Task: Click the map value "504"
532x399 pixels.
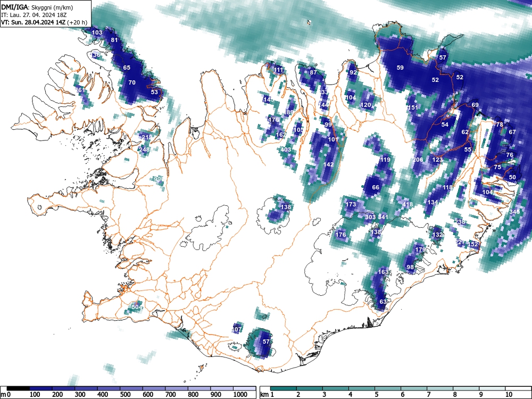Action: pos(137,307)
